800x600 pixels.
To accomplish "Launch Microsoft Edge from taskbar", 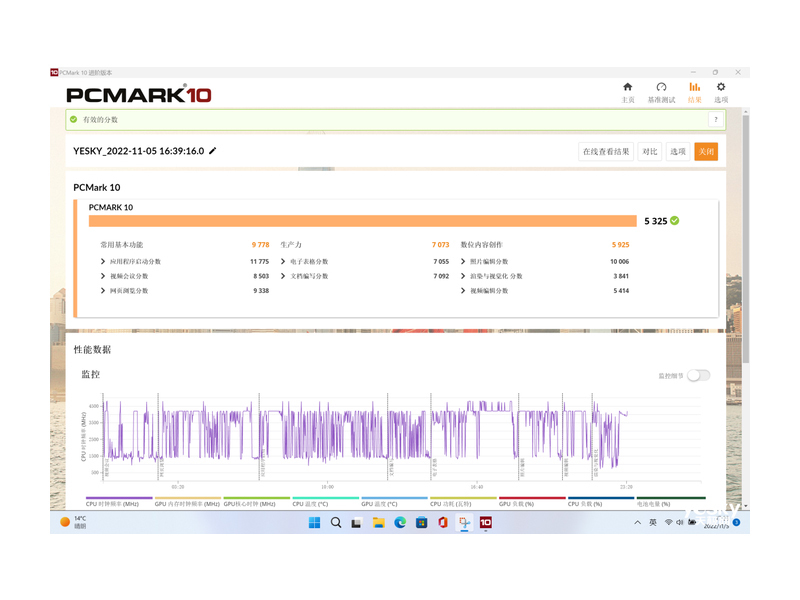I will click(400, 522).
